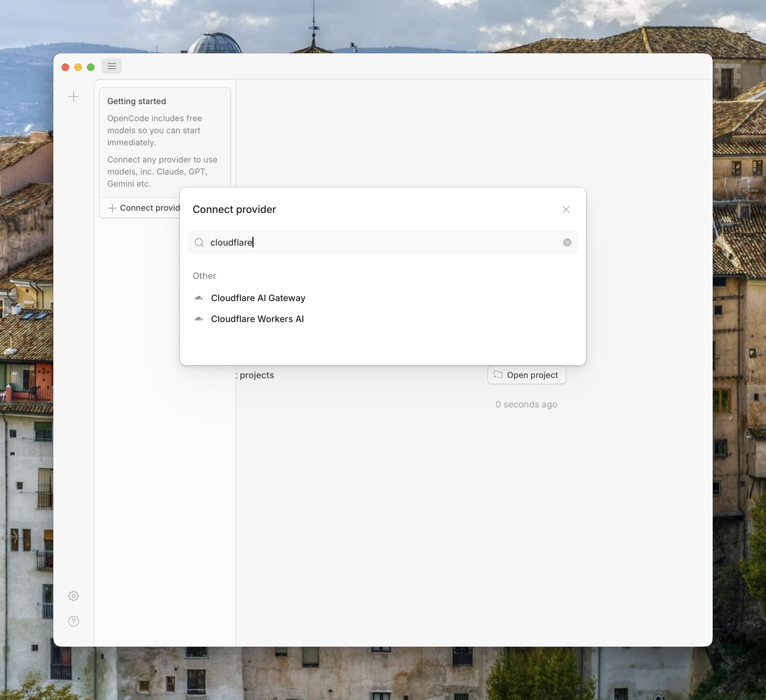Select Cloudflare AI Gateway provider
Viewport: 766px width, 700px height.
258,298
